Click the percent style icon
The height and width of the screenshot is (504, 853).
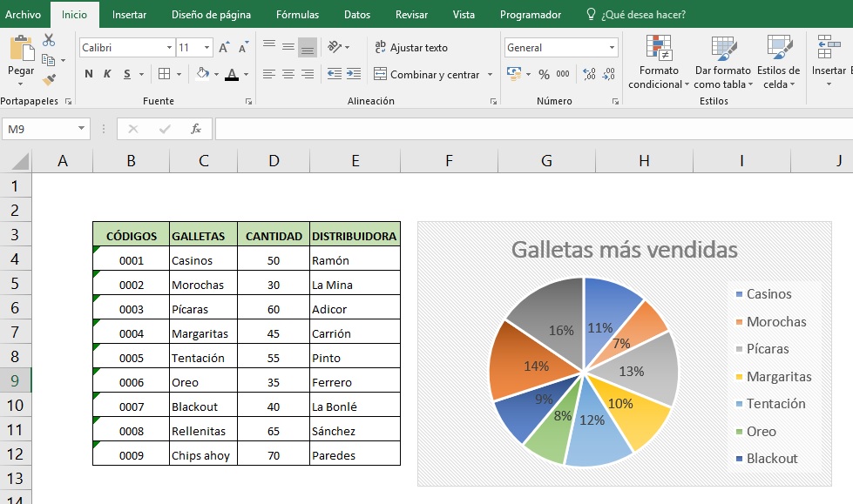click(x=544, y=75)
